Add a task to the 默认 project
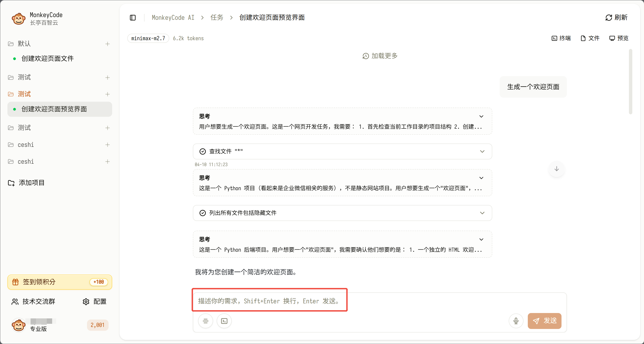Screen dimensions: 644x344 point(107,44)
